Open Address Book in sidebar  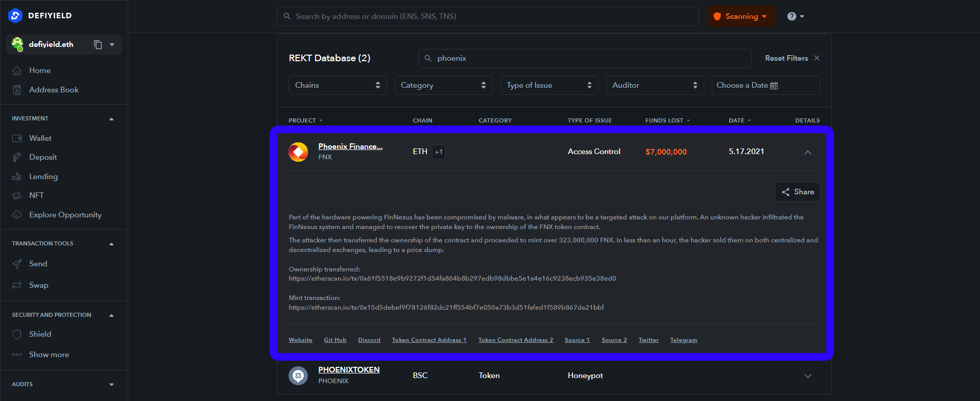pyautogui.click(x=54, y=90)
